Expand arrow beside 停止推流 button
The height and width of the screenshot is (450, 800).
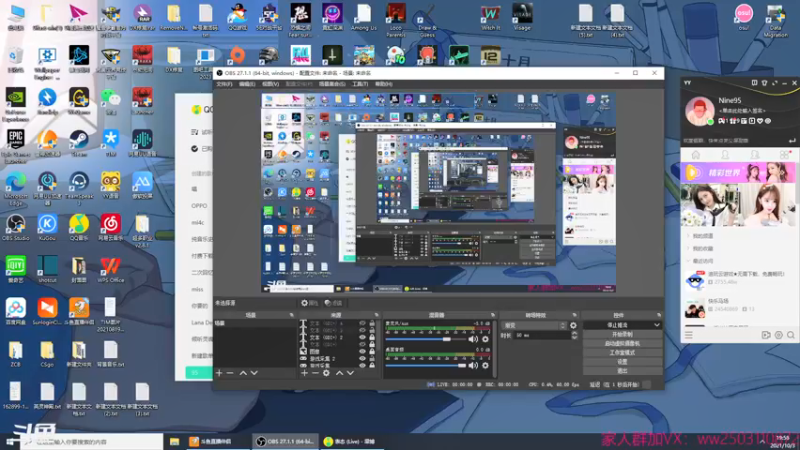pos(657,325)
